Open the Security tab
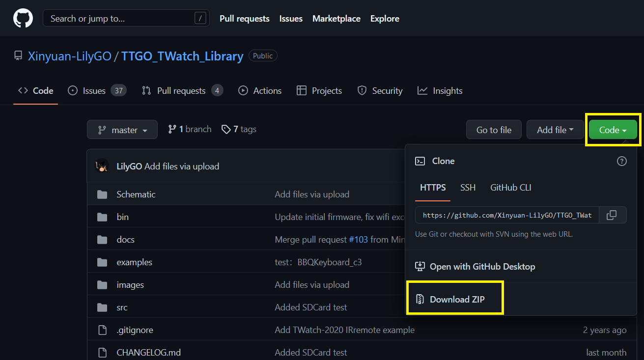 coord(380,91)
